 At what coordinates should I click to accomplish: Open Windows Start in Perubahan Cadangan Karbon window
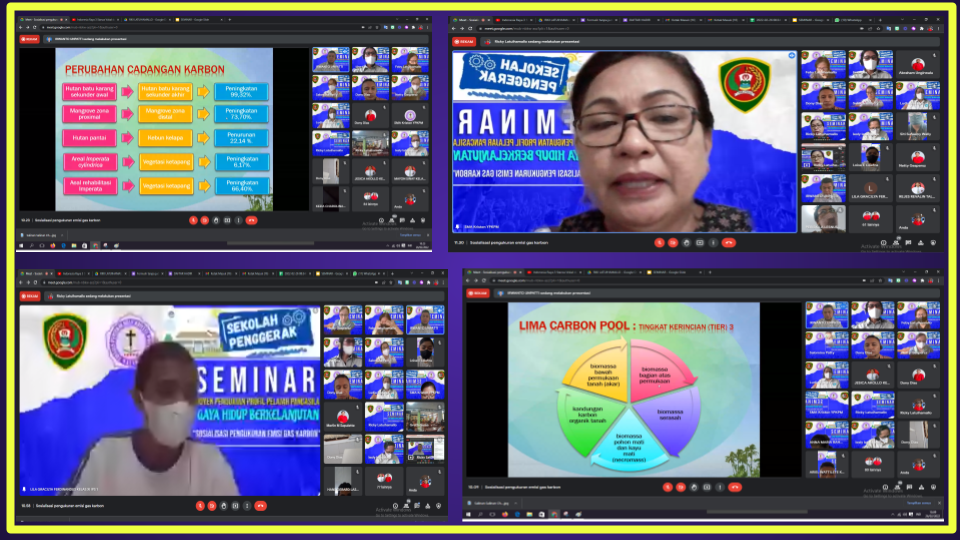[x=21, y=246]
